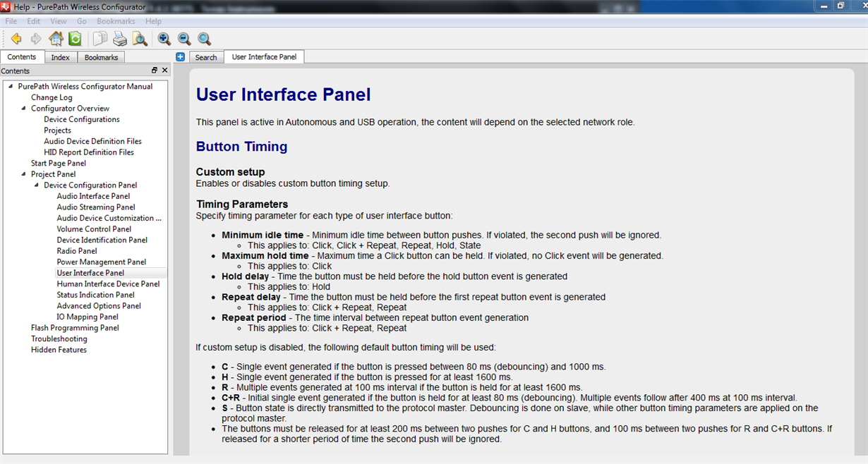This screenshot has height=464, width=868.
Task: Open the Volume Control Panel topic
Action: (94, 229)
